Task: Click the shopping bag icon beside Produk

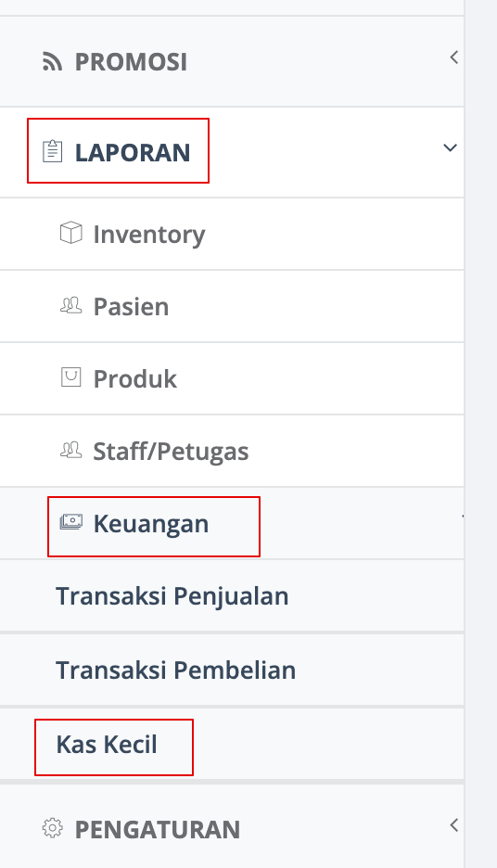Action: (70, 377)
